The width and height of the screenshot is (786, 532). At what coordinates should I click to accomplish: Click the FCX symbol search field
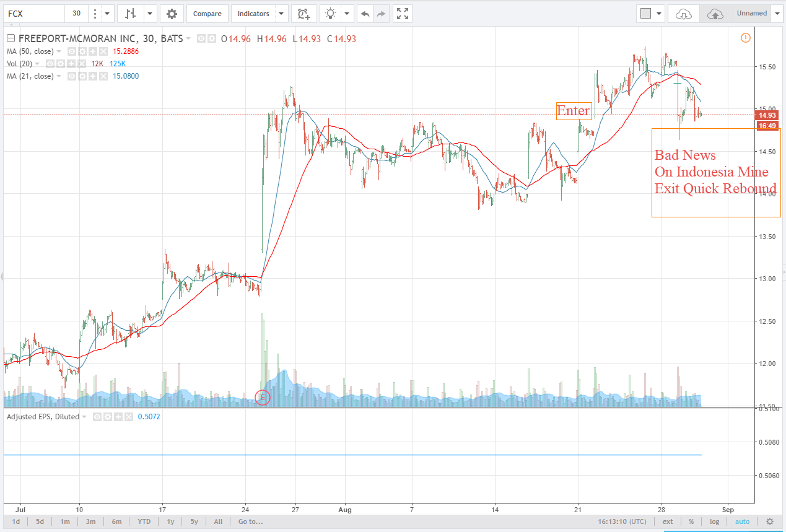(x=33, y=14)
